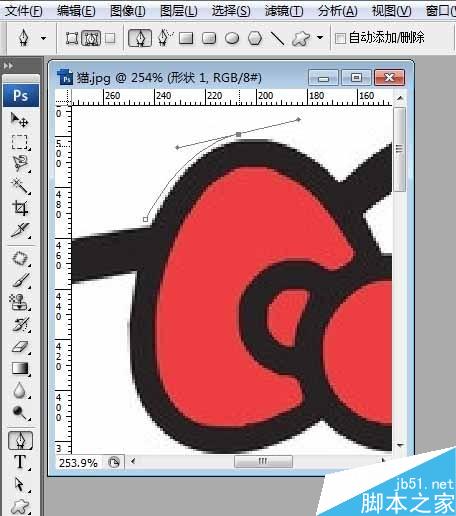Pick the Rounded Rectangle tool in options bar
The height and width of the screenshot is (516, 456).
(209, 38)
